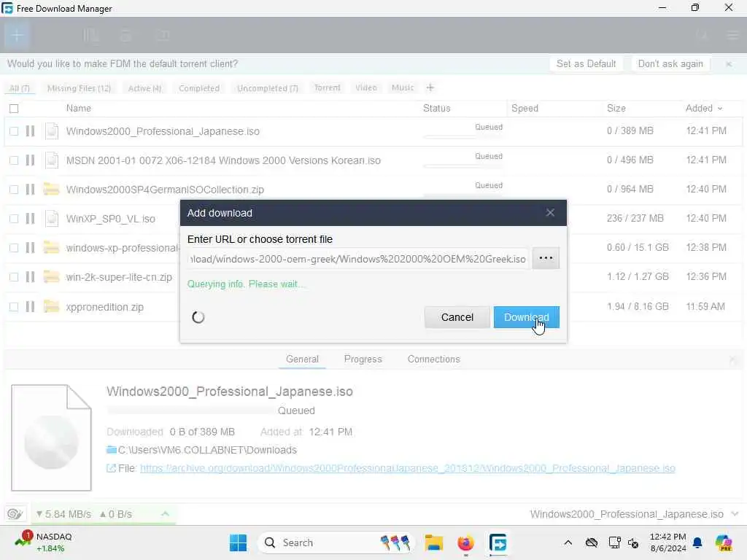The width and height of the screenshot is (747, 560).
Task: Click folder icon of Windows2000SP4GermanISOCollection.zip row
Action: [x=52, y=189]
